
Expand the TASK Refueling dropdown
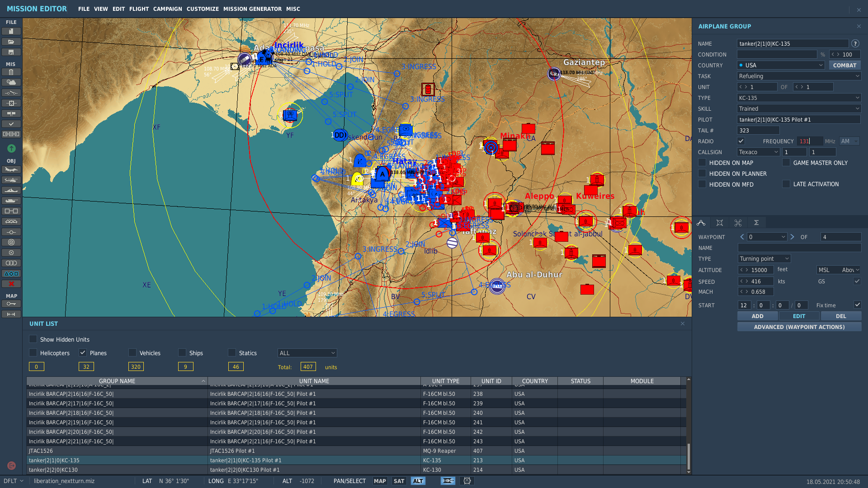point(799,76)
